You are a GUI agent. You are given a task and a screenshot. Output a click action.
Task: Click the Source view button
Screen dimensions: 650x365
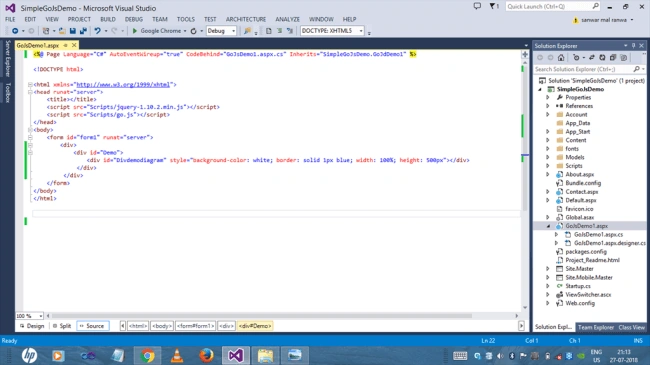click(92, 326)
